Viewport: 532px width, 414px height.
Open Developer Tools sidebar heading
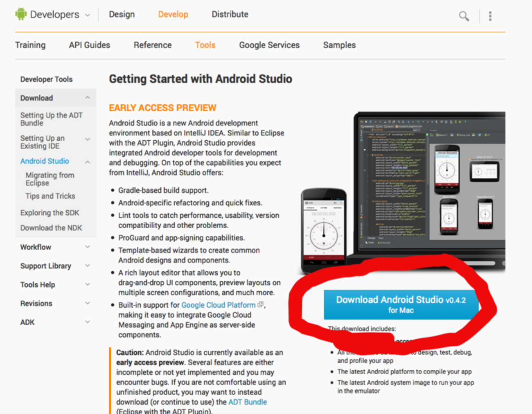[x=46, y=79]
